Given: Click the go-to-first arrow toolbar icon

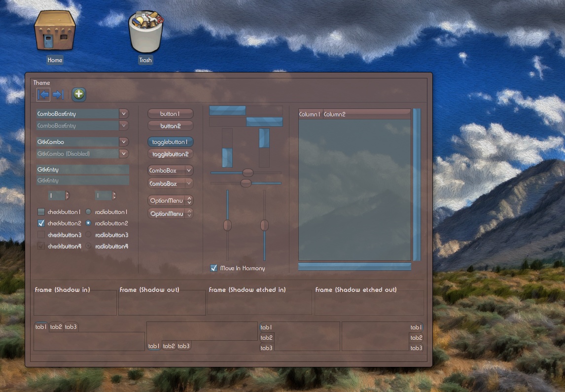Looking at the screenshot, I should coord(43,95).
